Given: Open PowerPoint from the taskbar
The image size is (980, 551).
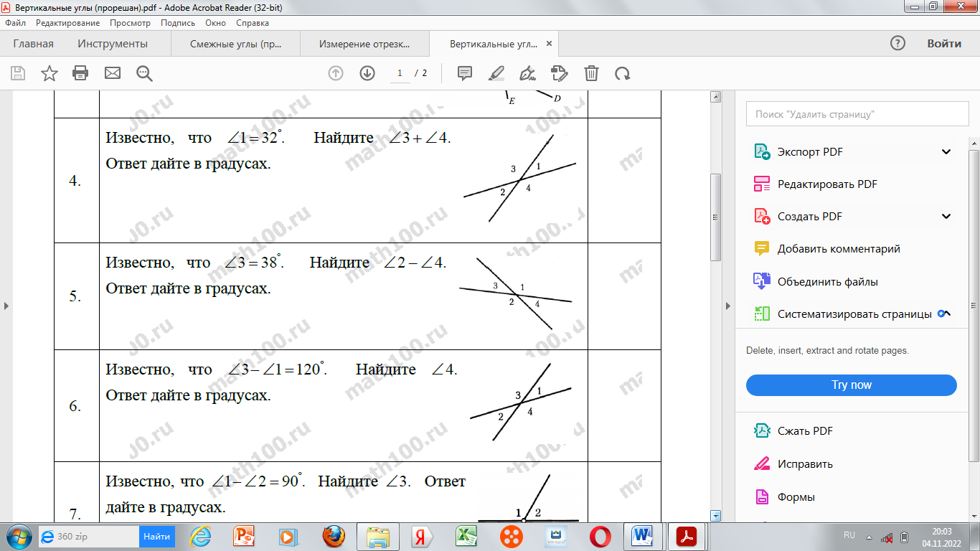Looking at the screenshot, I should point(245,537).
